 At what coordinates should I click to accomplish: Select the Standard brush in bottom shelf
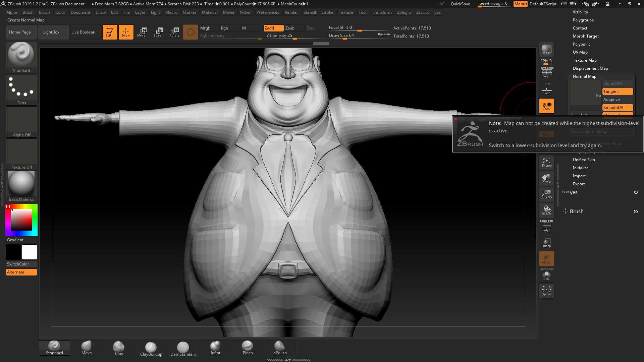click(54, 348)
